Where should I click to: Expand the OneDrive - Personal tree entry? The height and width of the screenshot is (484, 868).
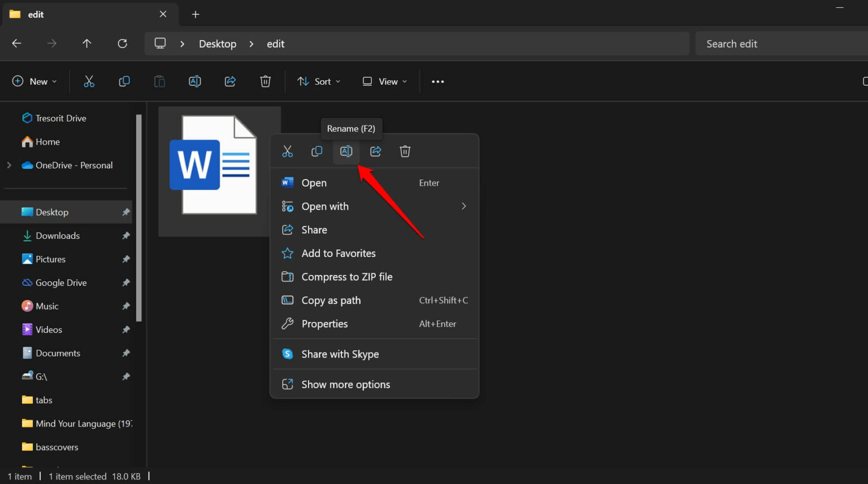(x=9, y=165)
